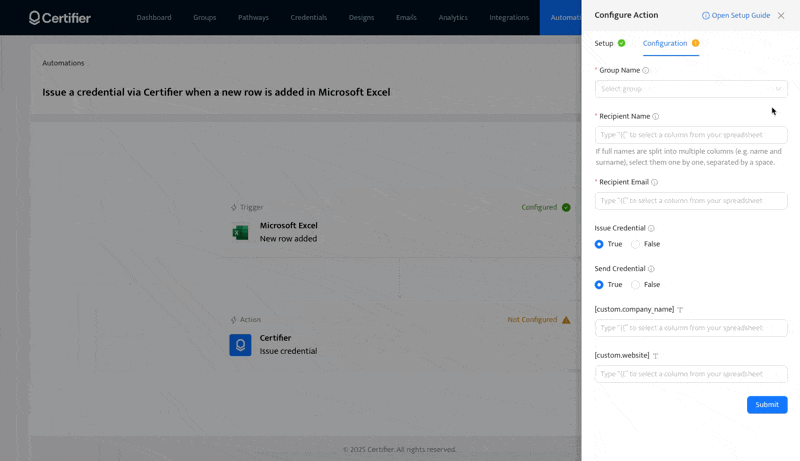This screenshot has height=461, width=800.
Task: Click the Action lightning icon
Action: [x=234, y=320]
